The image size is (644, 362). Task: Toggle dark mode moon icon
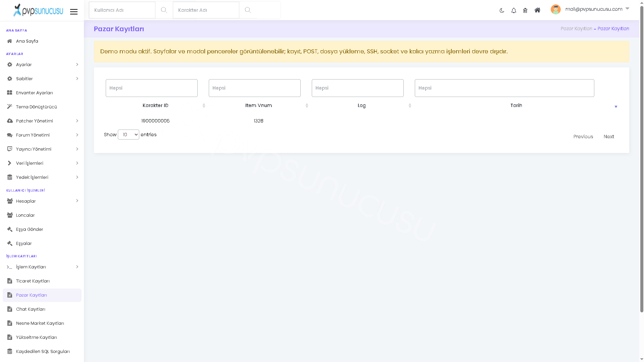(x=502, y=10)
